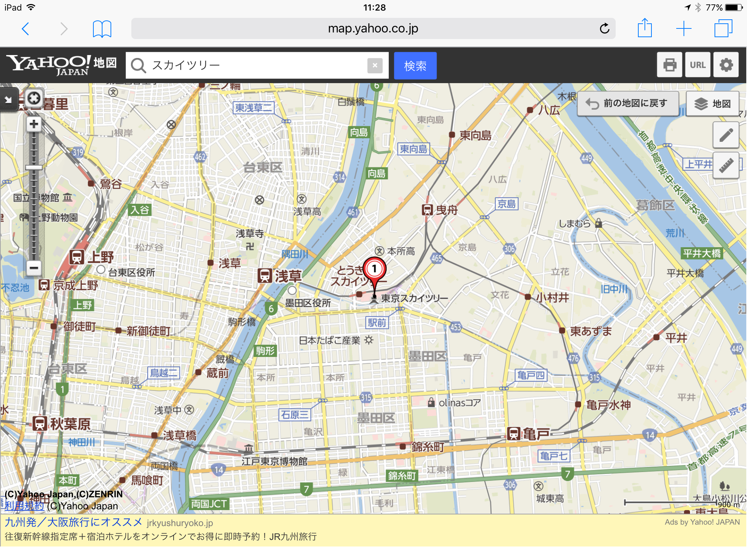Viewport: 747px width, 560px height.
Task: Open Safari share sheet icon
Action: 645,28
